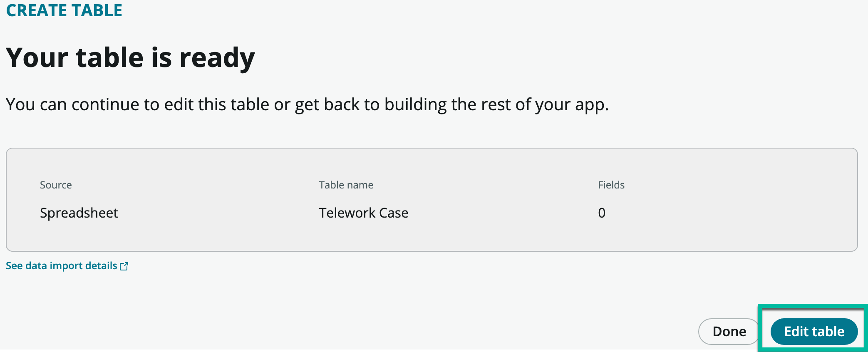Click the description sentence below the heading
The height and width of the screenshot is (352, 868).
click(x=307, y=104)
